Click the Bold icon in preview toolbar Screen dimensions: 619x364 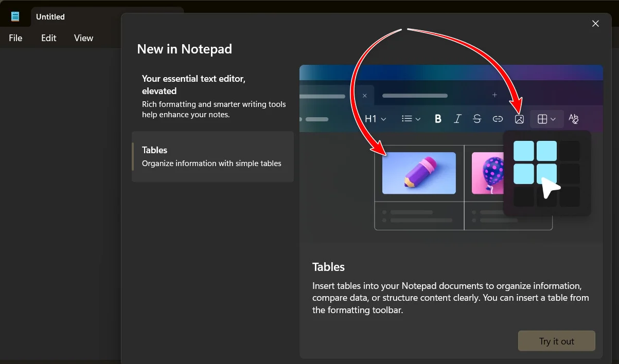[x=438, y=119]
